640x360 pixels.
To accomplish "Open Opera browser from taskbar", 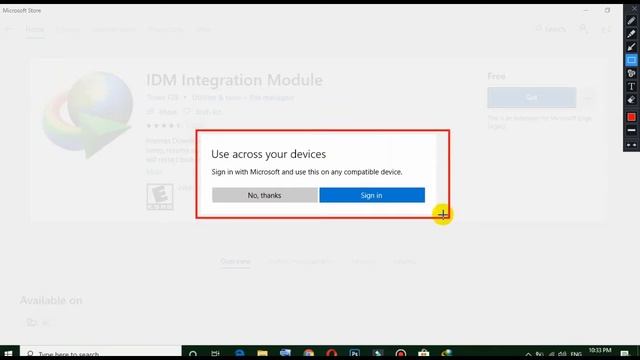I will 331,353.
